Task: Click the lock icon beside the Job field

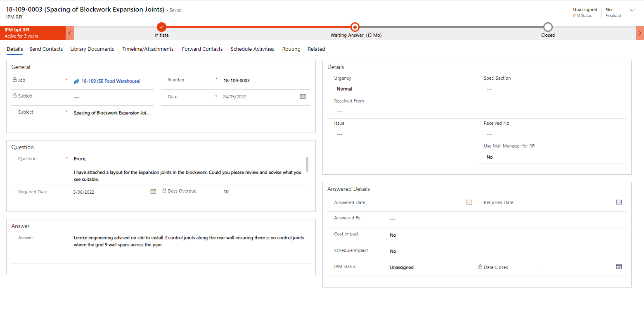Action: coord(14,80)
